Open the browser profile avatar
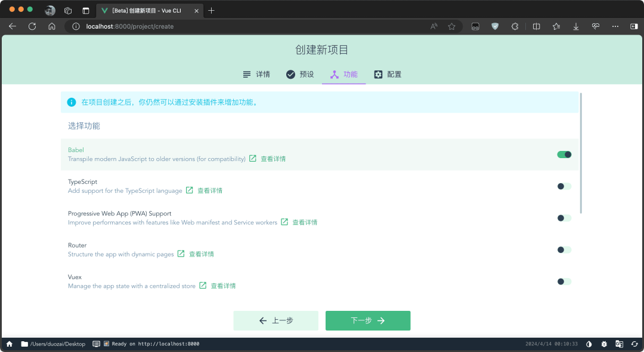The height and width of the screenshot is (352, 644). (50, 11)
